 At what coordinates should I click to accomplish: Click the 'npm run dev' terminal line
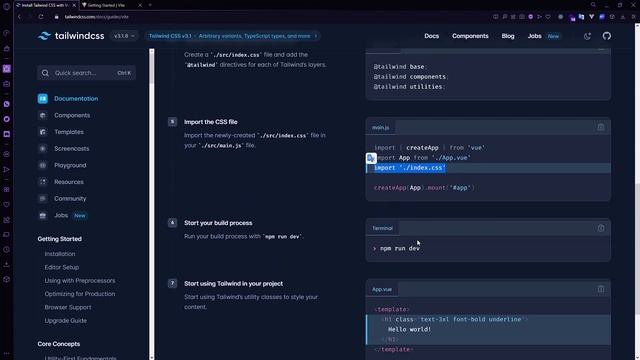pyautogui.click(x=400, y=248)
